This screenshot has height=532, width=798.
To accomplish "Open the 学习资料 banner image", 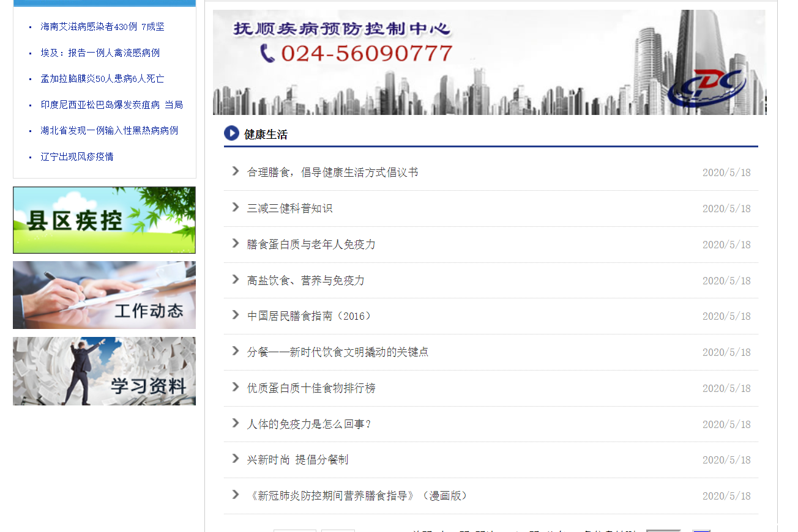I will point(104,371).
